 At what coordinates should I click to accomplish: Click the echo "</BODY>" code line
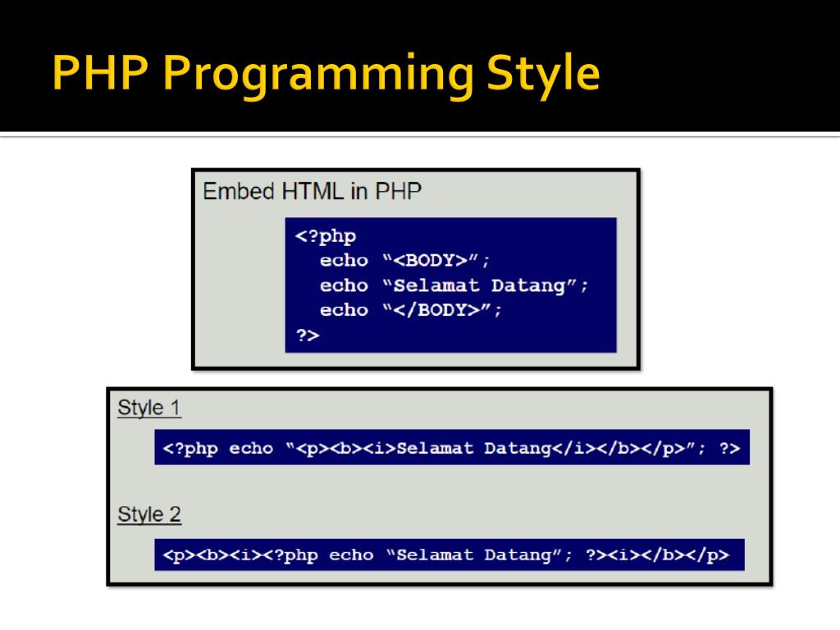pyautogui.click(x=410, y=310)
